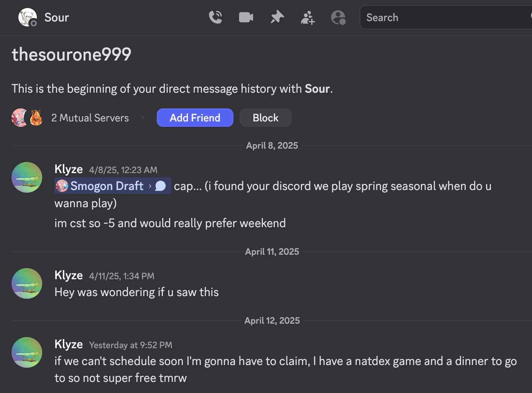Open Sour's avatar in the header
Screen dimensions: 532x393
(27, 17)
